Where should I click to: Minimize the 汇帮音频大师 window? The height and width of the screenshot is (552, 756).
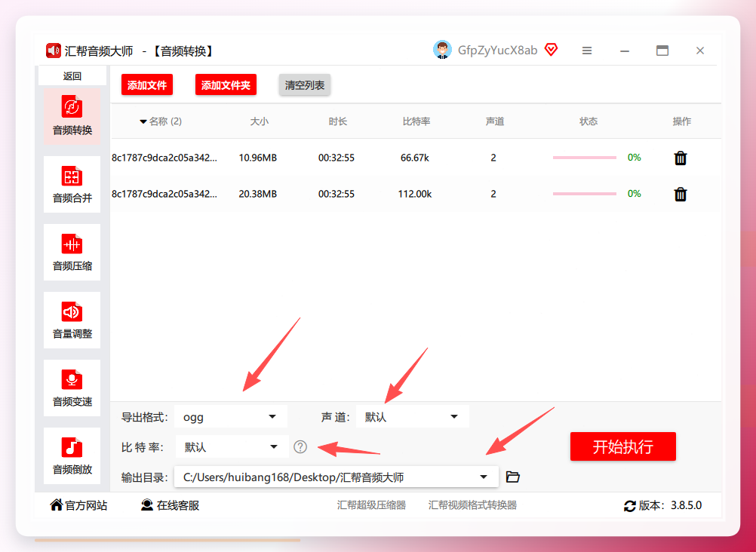click(625, 51)
